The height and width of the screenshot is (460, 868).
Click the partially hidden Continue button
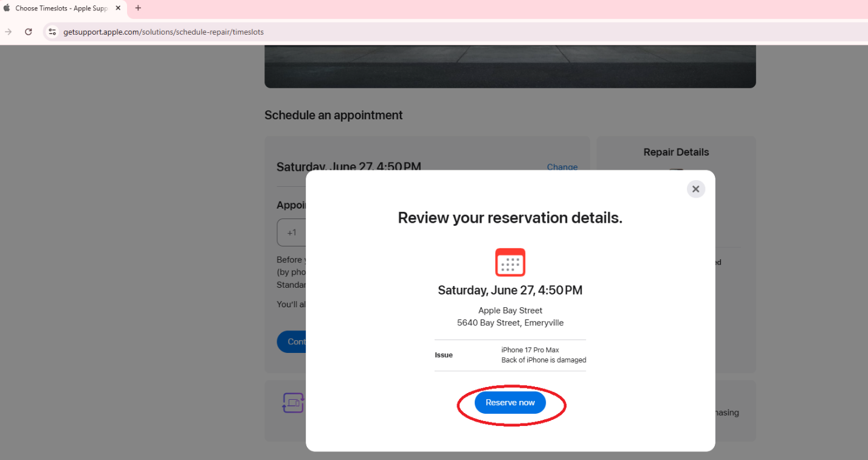(x=292, y=342)
